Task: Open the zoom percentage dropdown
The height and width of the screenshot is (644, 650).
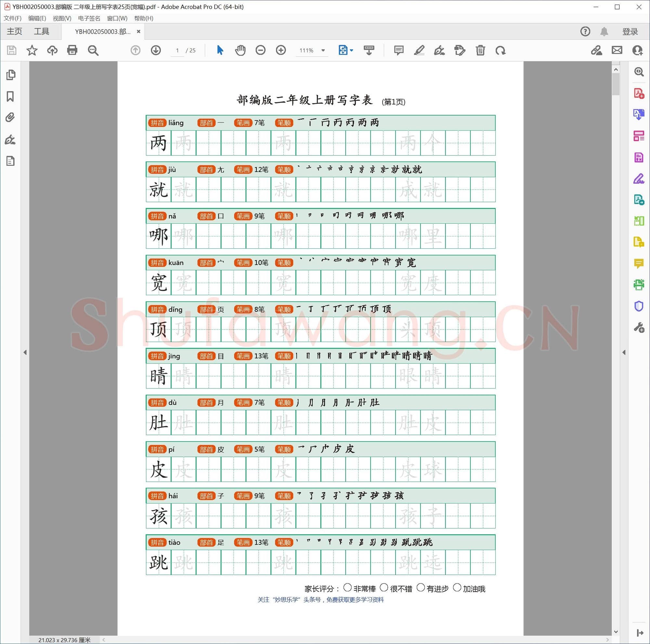Action: [323, 50]
